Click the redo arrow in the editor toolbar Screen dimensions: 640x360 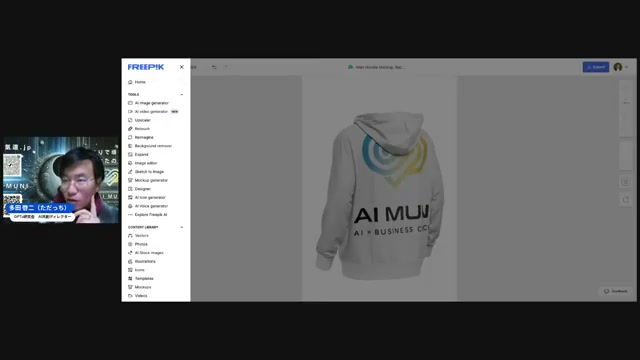[x=225, y=67]
